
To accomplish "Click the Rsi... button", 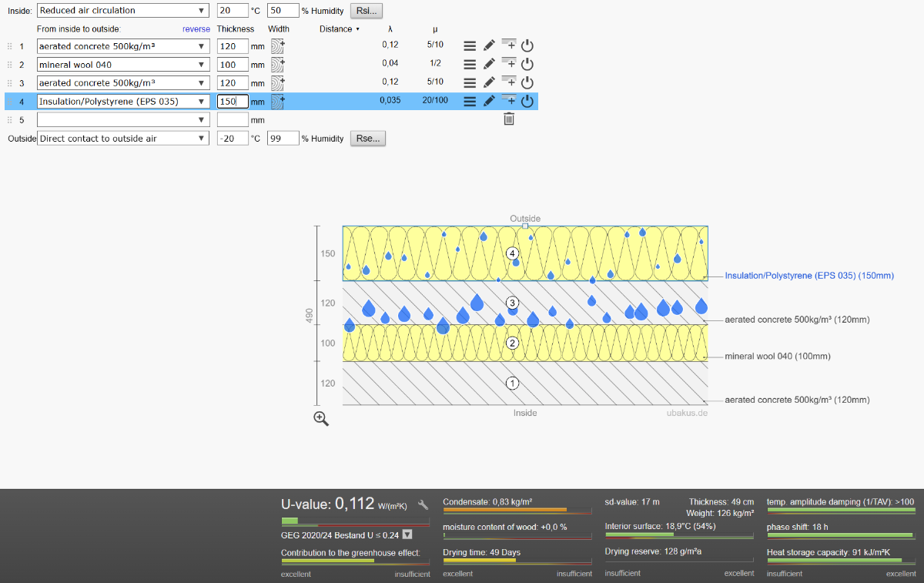I will coord(367,11).
